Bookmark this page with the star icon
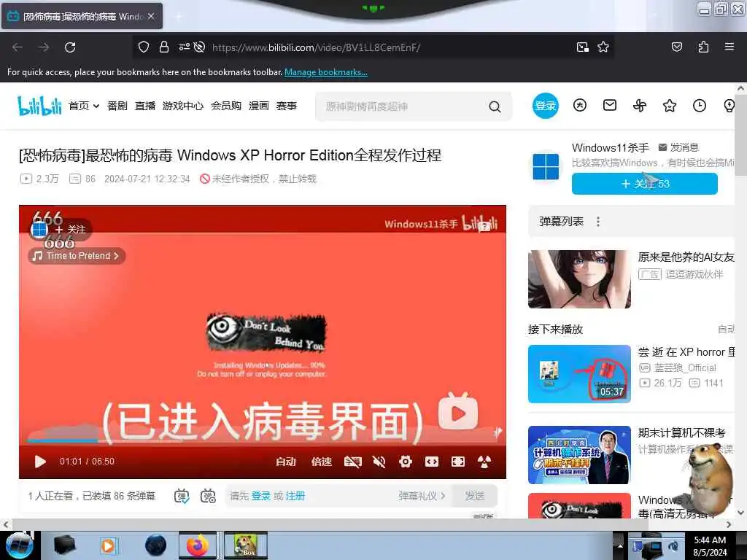 tap(603, 47)
